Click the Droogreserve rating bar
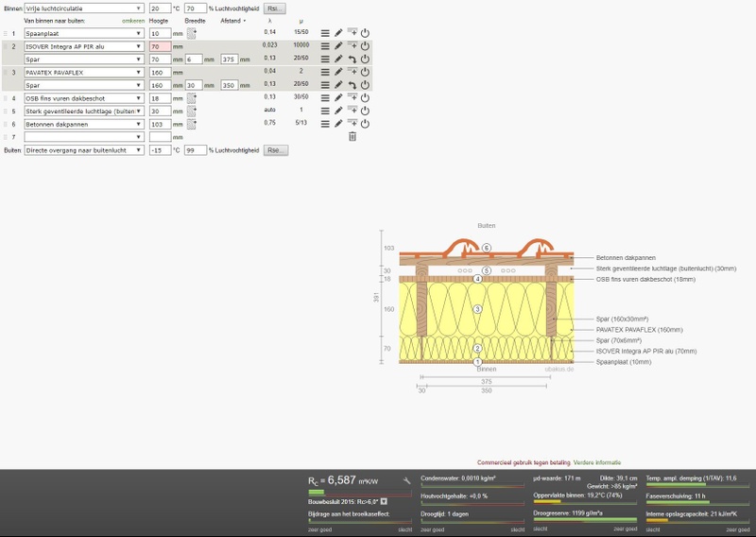756x537 pixels. (585, 520)
